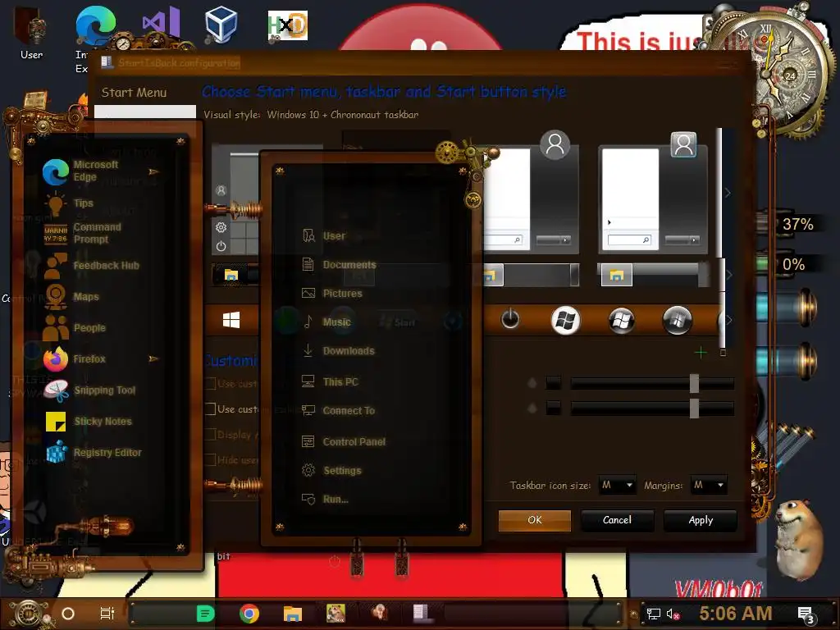The height and width of the screenshot is (630, 840).
Task: Choose the white glossy Windows orb button
Action: 566,321
